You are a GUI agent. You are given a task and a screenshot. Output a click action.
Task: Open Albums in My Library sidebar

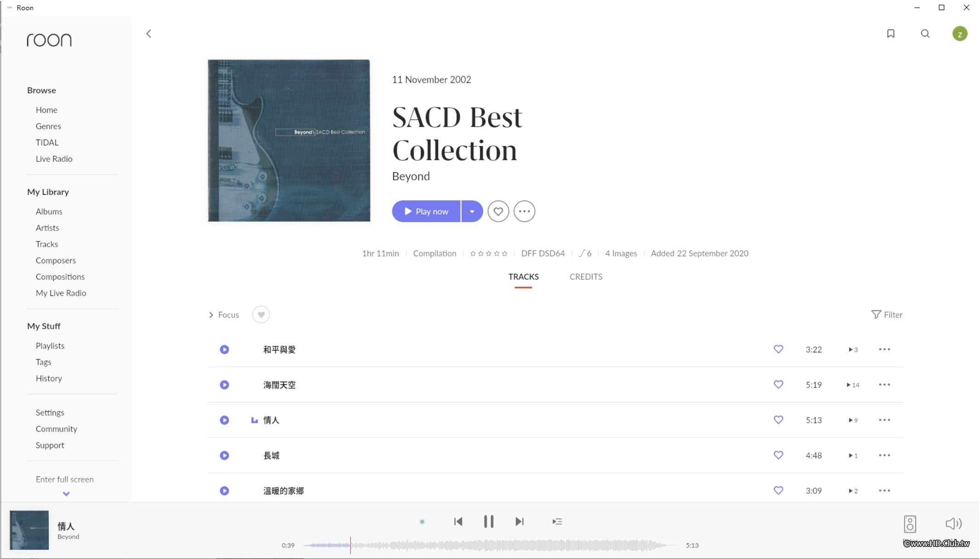[49, 211]
